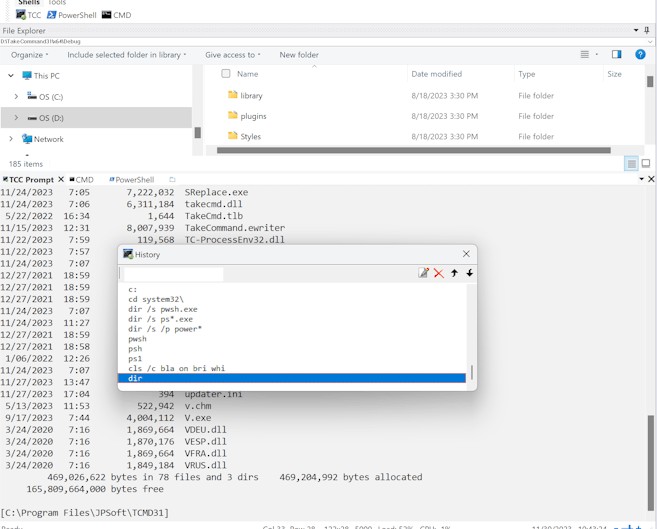
Task: Select the library folder icon
Action: click(233, 95)
